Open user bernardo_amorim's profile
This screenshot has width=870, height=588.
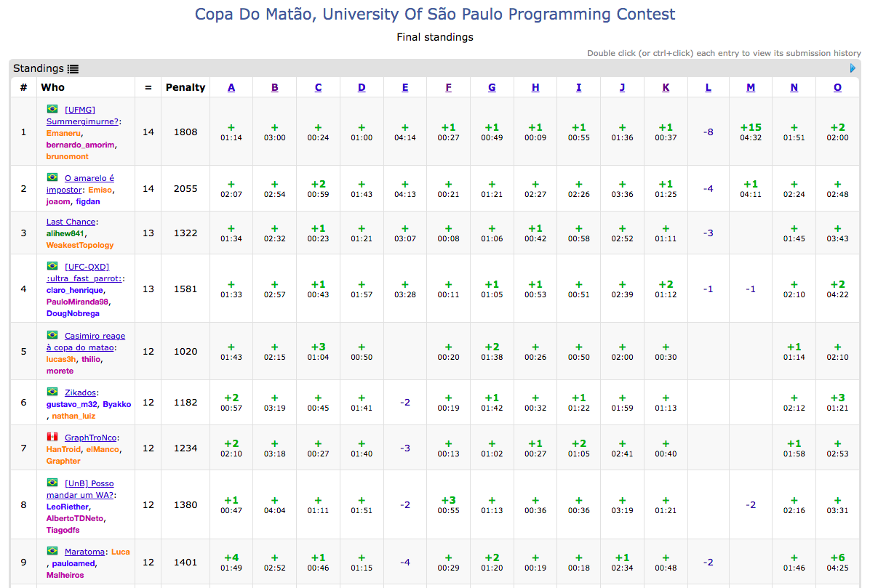pos(81,145)
